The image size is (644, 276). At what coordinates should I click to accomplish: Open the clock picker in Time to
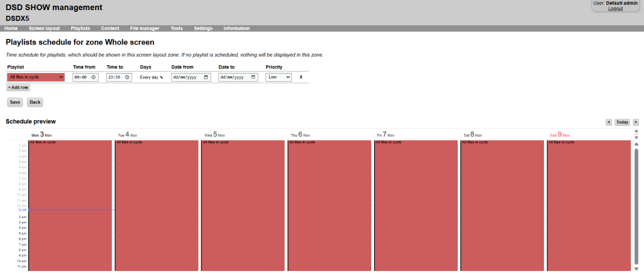pyautogui.click(x=127, y=77)
